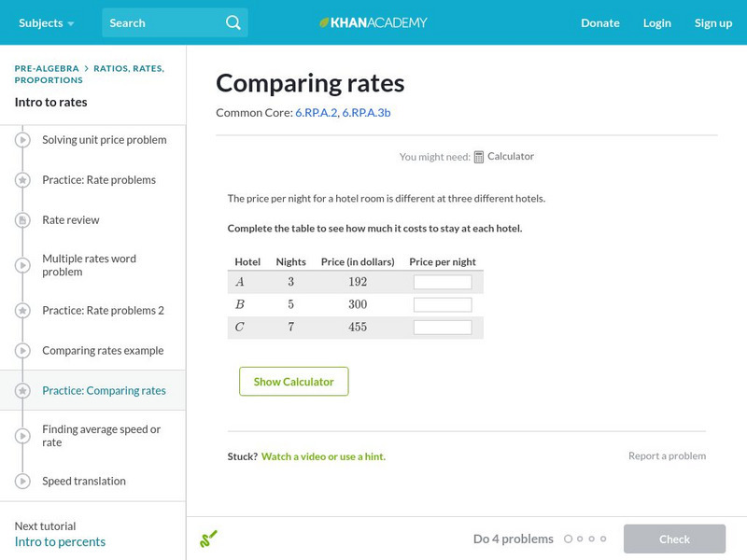747x560 pixels.
Task: Click the play icon beside Speed translation
Action: [x=22, y=482]
